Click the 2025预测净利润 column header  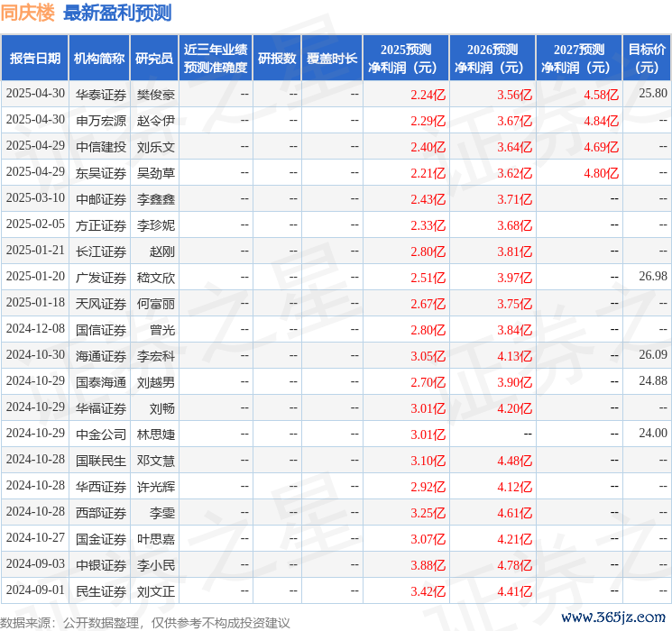pyautogui.click(x=406, y=59)
